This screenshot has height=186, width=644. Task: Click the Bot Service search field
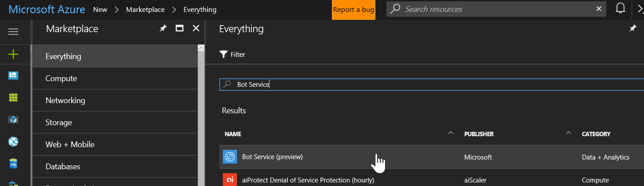(x=396, y=85)
